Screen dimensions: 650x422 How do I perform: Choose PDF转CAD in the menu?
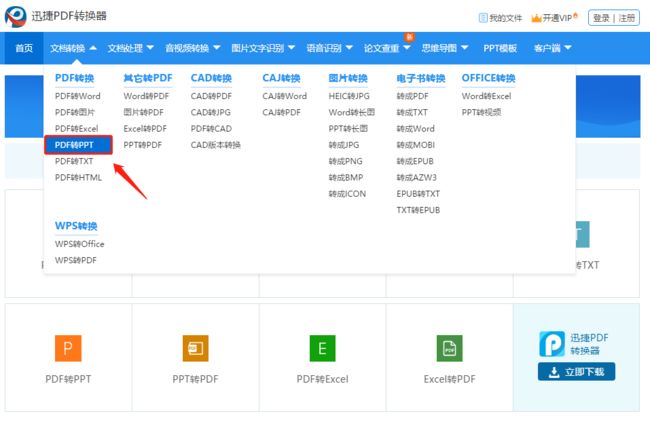(211, 129)
